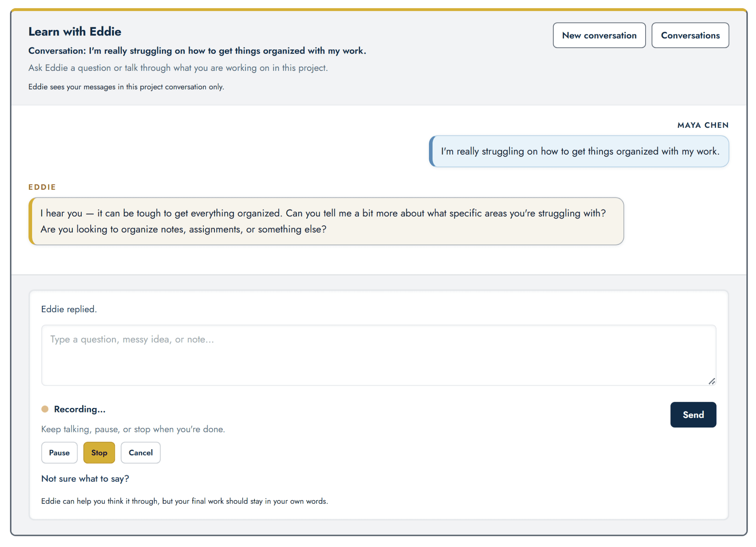Viewport: 756px width, 547px height.
Task: Click the 'Eddie sees your messages' privacy note
Action: click(126, 87)
